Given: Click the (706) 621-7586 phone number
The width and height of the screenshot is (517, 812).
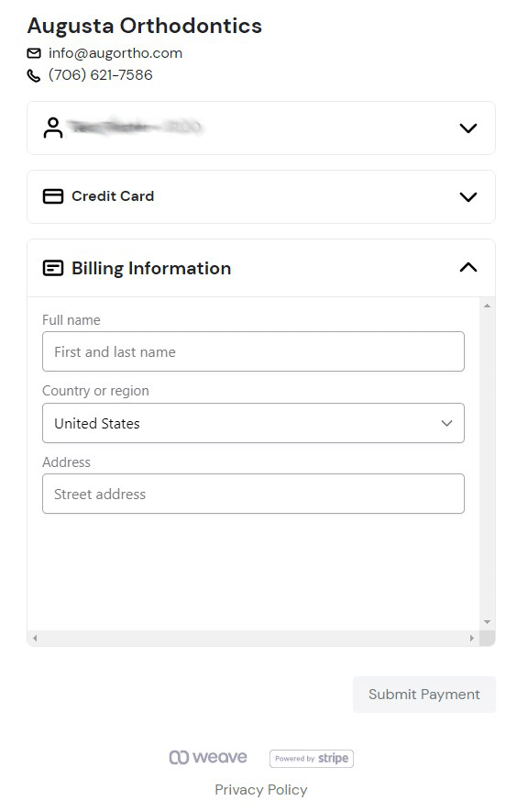Looking at the screenshot, I should tap(101, 75).
